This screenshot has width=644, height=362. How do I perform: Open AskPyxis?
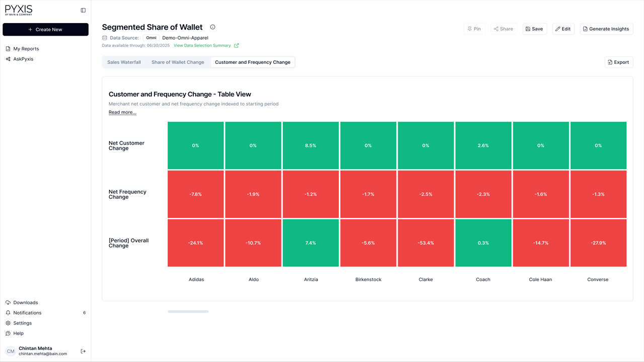tap(23, 59)
